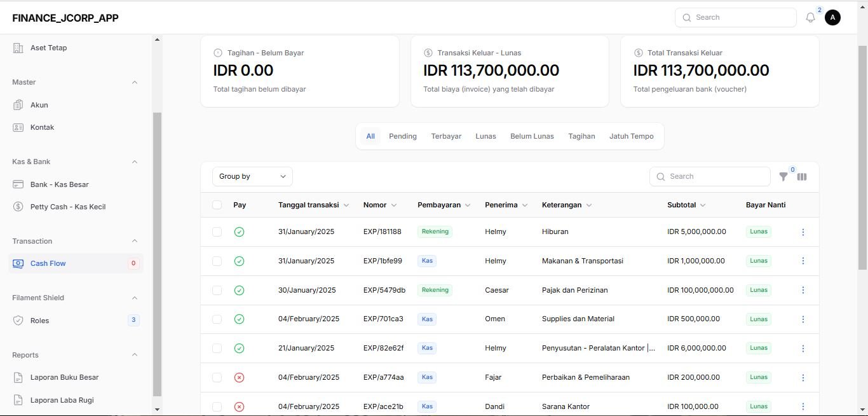Select the Jatuh Tempo tab

[631, 136]
